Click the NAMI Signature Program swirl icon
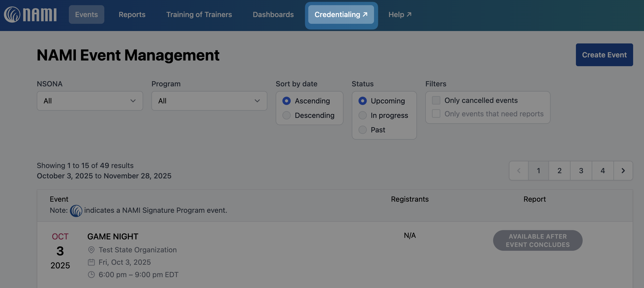The height and width of the screenshot is (288, 644). pyautogui.click(x=76, y=211)
